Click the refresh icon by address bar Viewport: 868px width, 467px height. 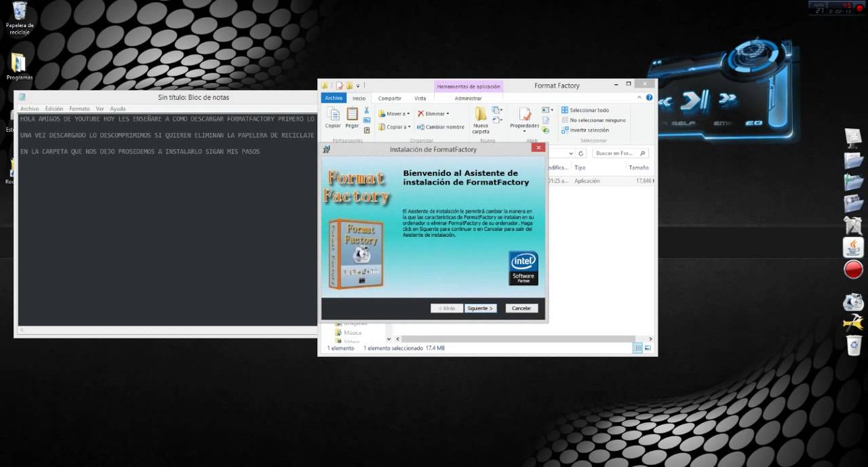point(581,153)
